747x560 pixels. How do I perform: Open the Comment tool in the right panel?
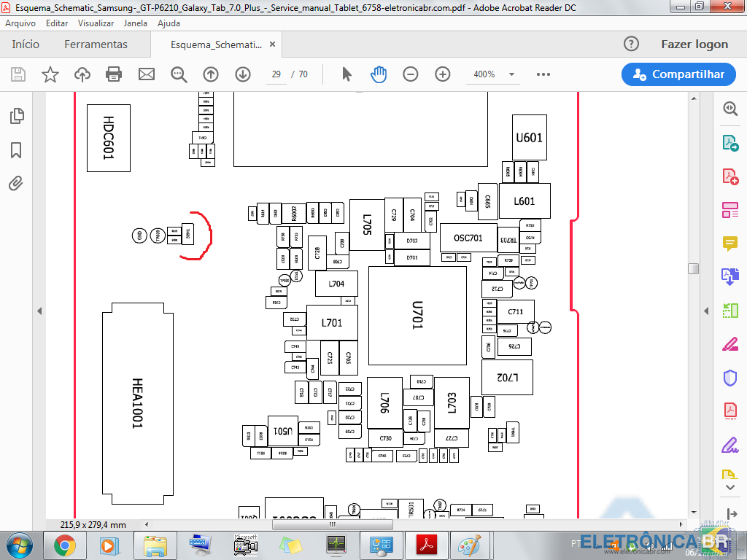729,243
